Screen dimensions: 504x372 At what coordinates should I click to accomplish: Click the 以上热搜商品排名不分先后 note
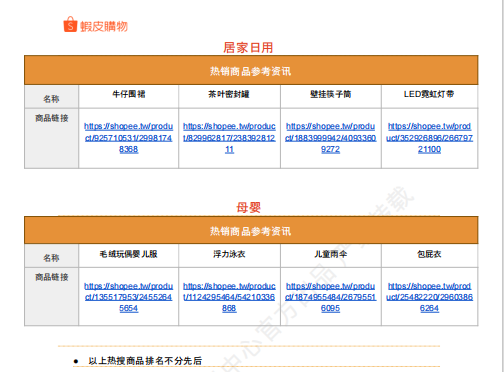pos(145,361)
